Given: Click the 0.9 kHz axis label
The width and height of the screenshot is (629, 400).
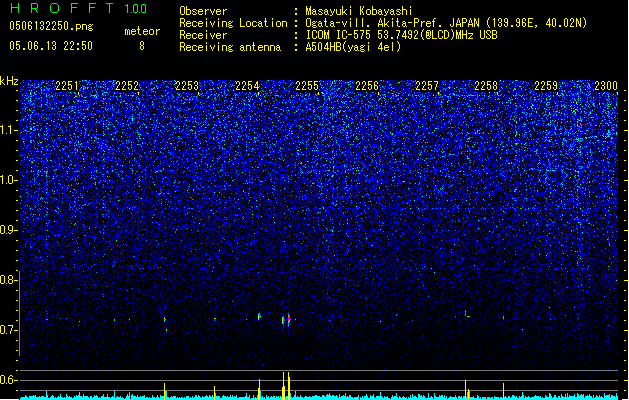Looking at the screenshot, I should click(8, 230).
